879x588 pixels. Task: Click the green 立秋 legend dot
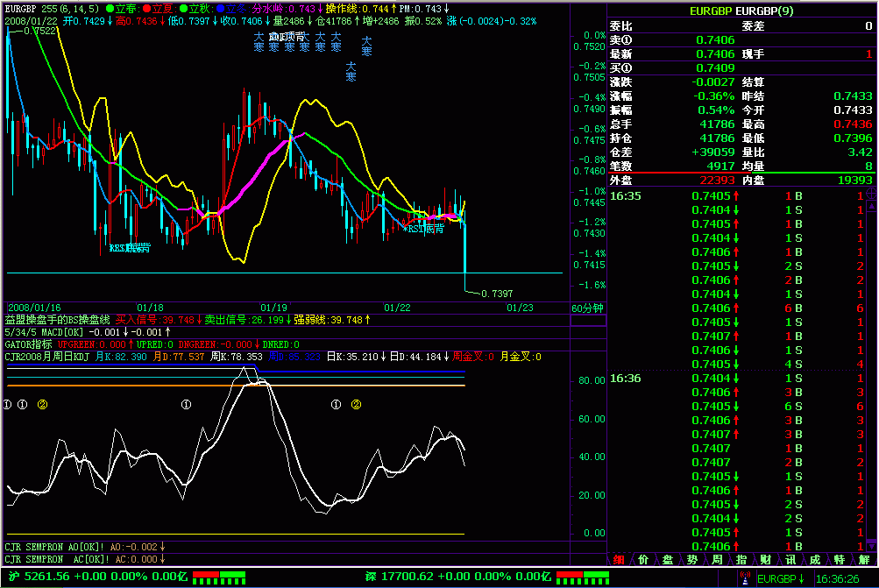[182, 8]
